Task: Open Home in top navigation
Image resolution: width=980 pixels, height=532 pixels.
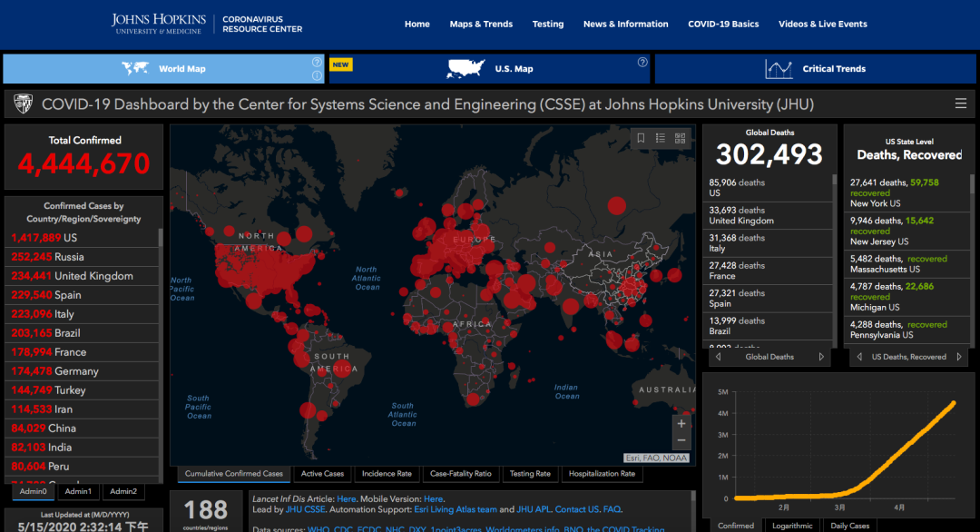Action: point(416,24)
